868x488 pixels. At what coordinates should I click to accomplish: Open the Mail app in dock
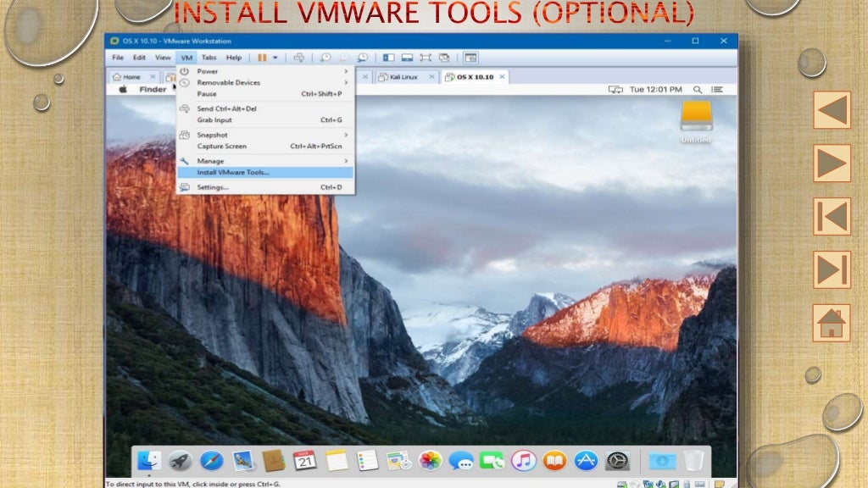click(242, 460)
